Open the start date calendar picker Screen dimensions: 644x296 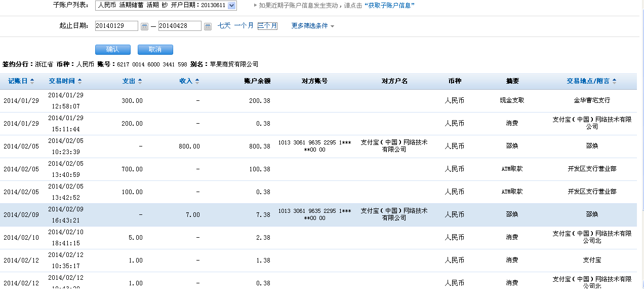click(x=144, y=26)
